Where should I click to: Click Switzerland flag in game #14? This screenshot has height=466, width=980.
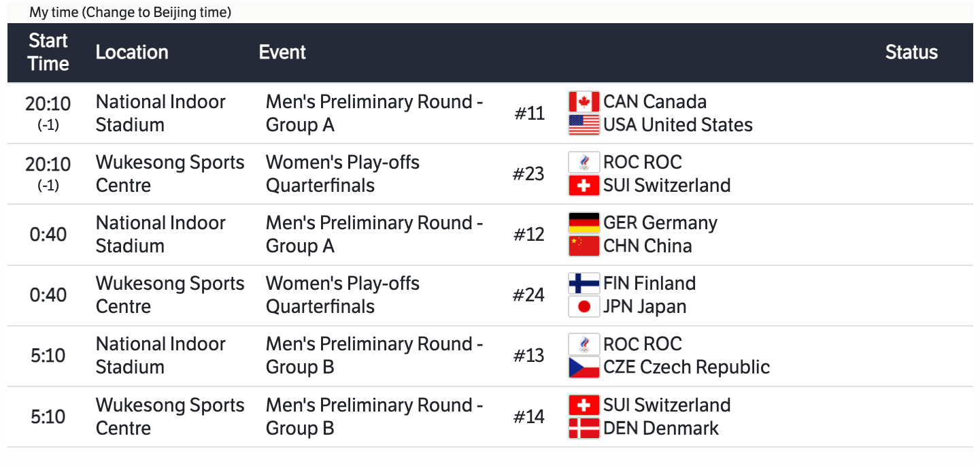click(x=584, y=405)
